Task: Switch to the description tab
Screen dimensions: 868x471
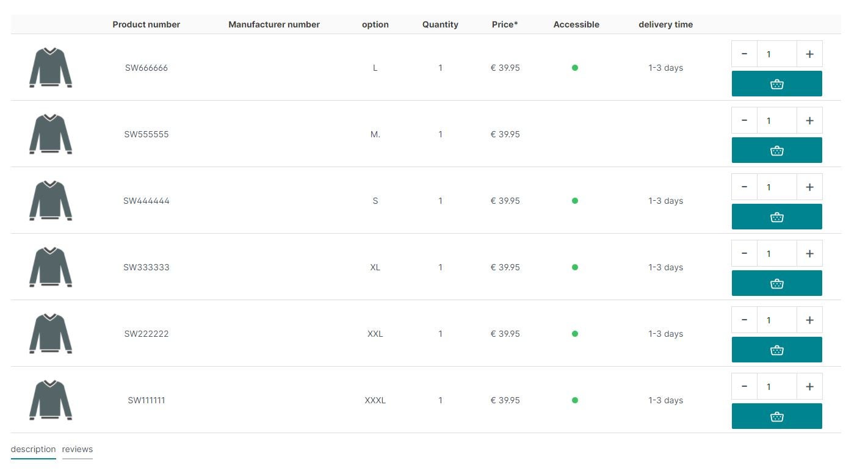Action: pyautogui.click(x=33, y=449)
